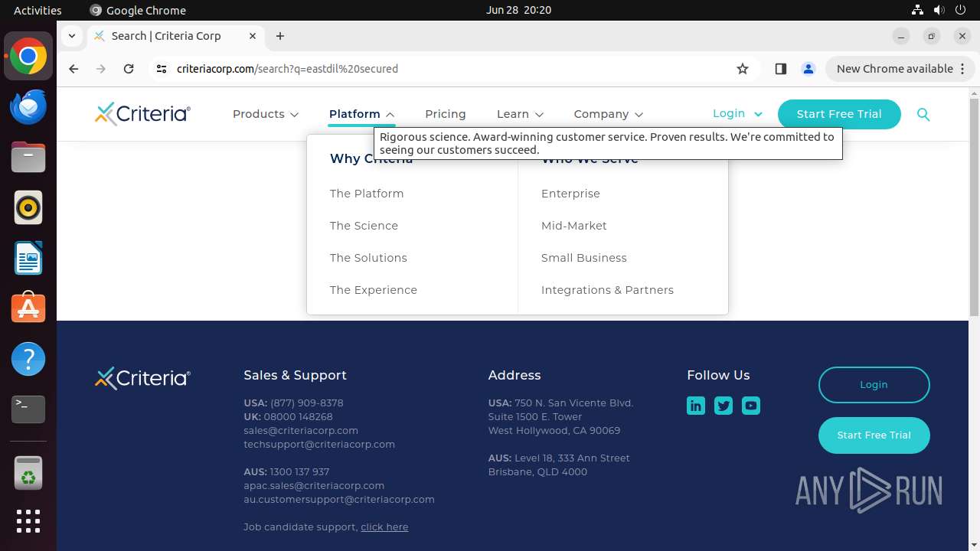Screen dimensions: 980x551
Task: Follow job candidate support click here link
Action: [384, 527]
